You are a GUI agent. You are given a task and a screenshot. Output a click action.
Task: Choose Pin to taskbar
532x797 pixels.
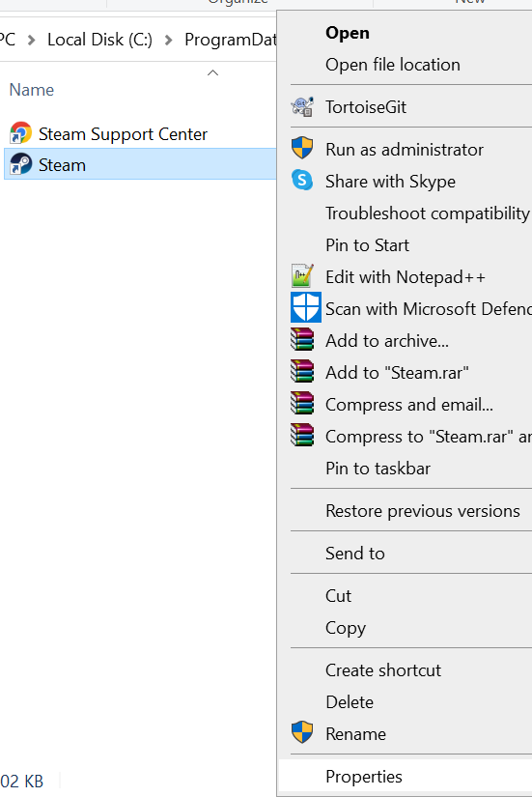point(378,469)
